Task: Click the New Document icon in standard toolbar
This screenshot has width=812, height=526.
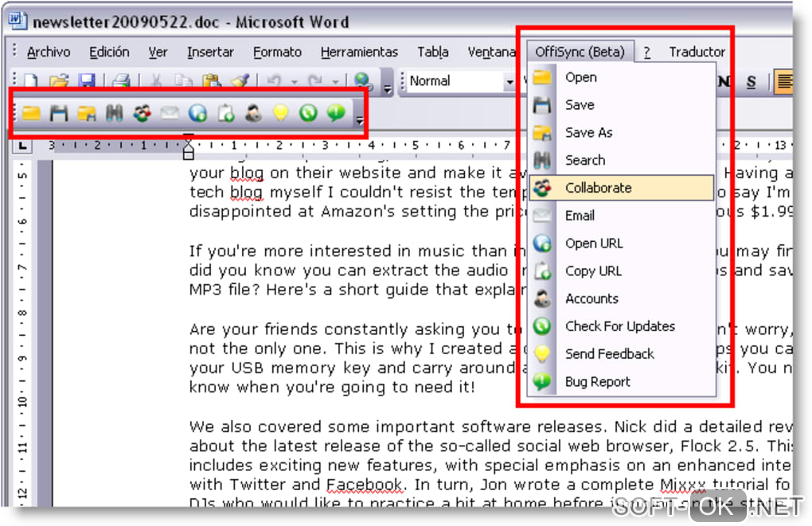Action: point(31,81)
